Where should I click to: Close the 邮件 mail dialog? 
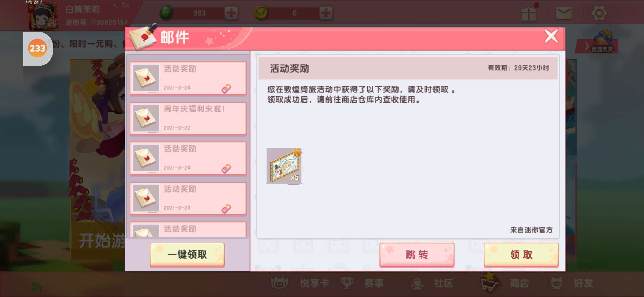pyautogui.click(x=551, y=36)
